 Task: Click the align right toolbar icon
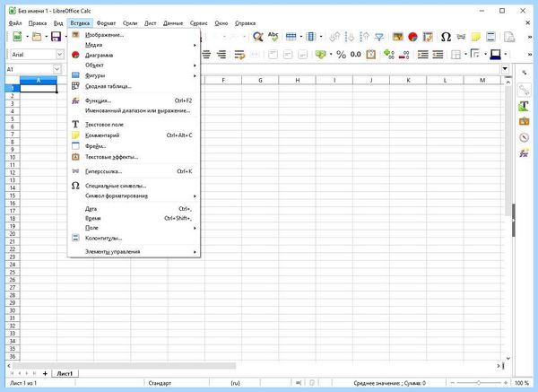(221, 54)
